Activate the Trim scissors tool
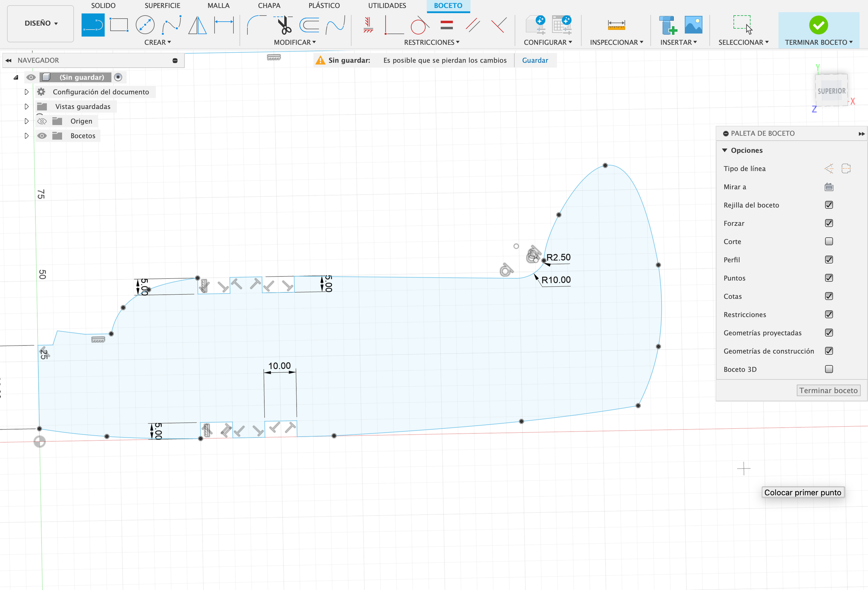This screenshot has width=868, height=590. [x=284, y=25]
